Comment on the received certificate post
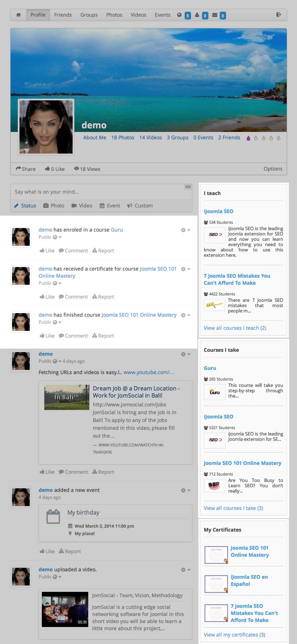Image resolution: width=297 pixels, height=644 pixels. 73,297
